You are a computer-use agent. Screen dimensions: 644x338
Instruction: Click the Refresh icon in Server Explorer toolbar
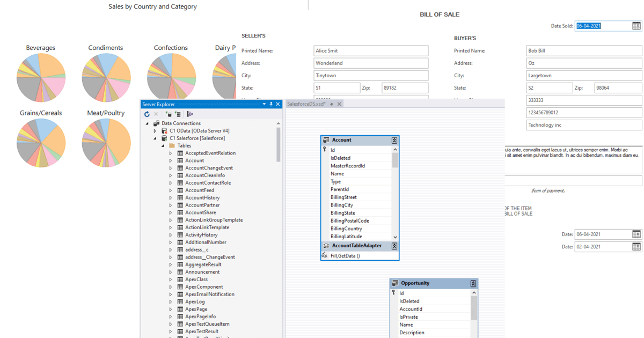click(x=147, y=114)
